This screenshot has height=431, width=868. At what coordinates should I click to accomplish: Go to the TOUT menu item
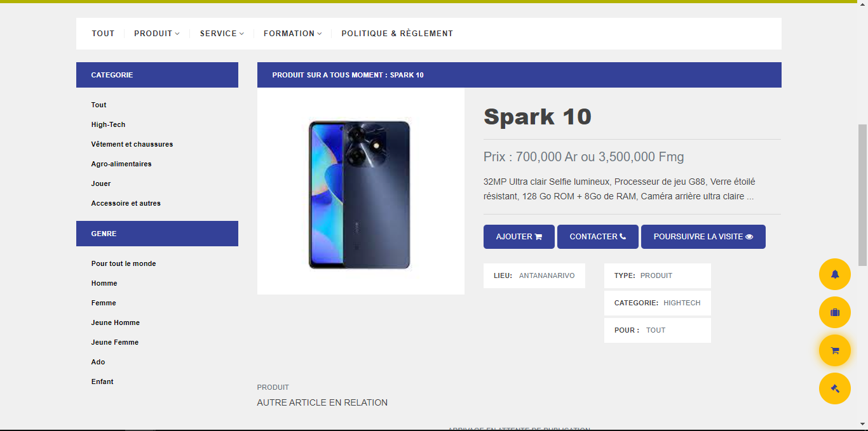tap(103, 34)
